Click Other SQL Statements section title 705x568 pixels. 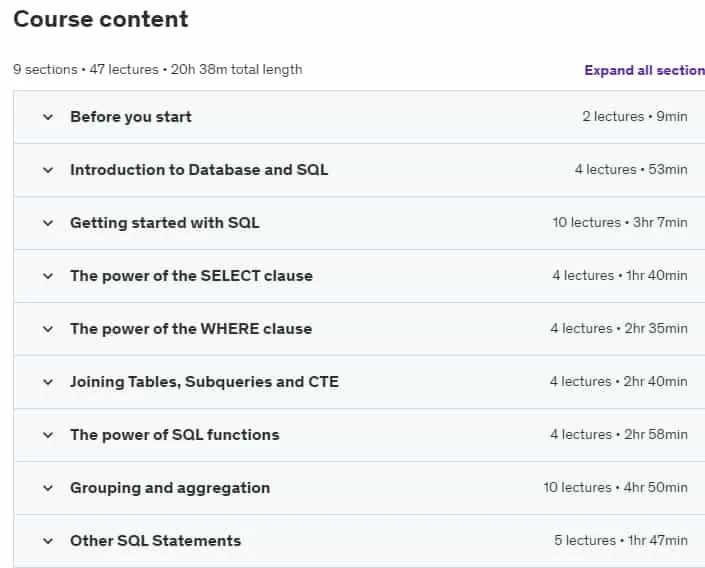[156, 541]
